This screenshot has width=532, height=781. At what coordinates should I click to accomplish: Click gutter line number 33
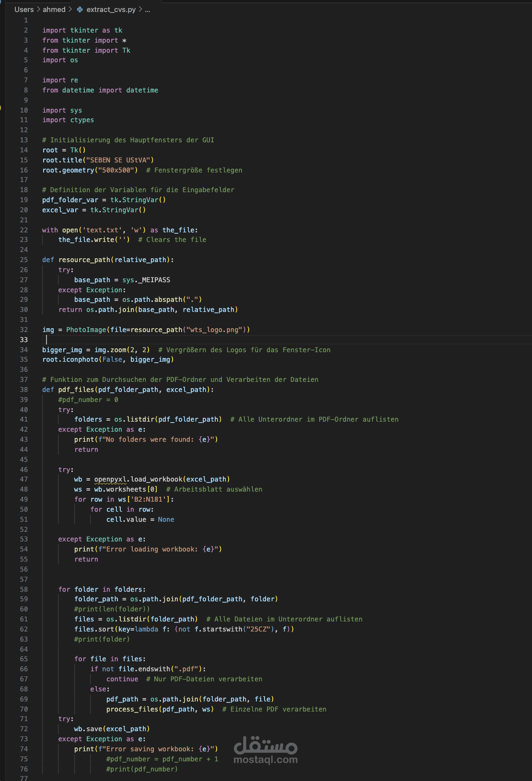pos(24,340)
